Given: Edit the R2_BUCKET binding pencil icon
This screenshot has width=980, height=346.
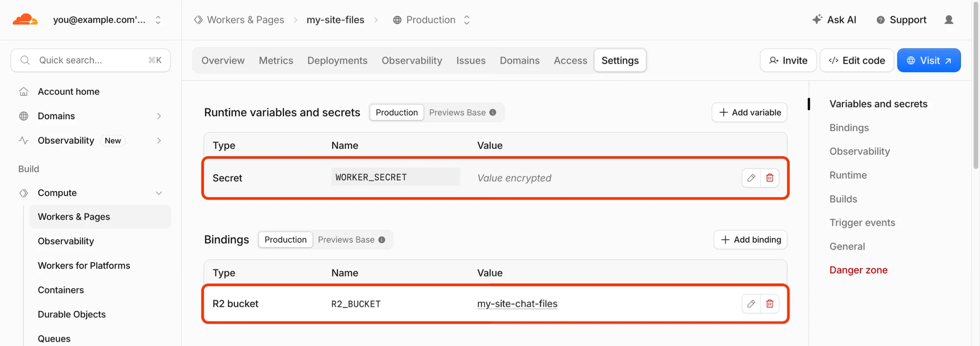Looking at the screenshot, I should click(751, 304).
